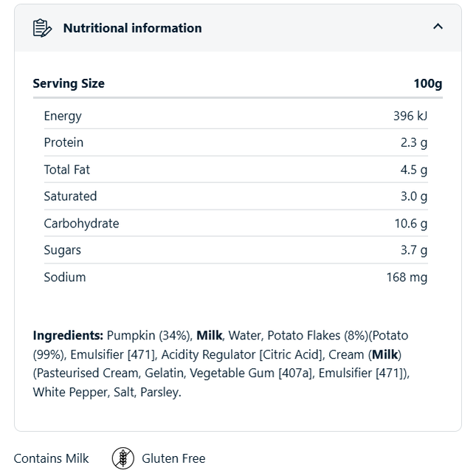The width and height of the screenshot is (476, 476).
Task: Collapse the Nutritional information section chevron
Action: pos(438,27)
